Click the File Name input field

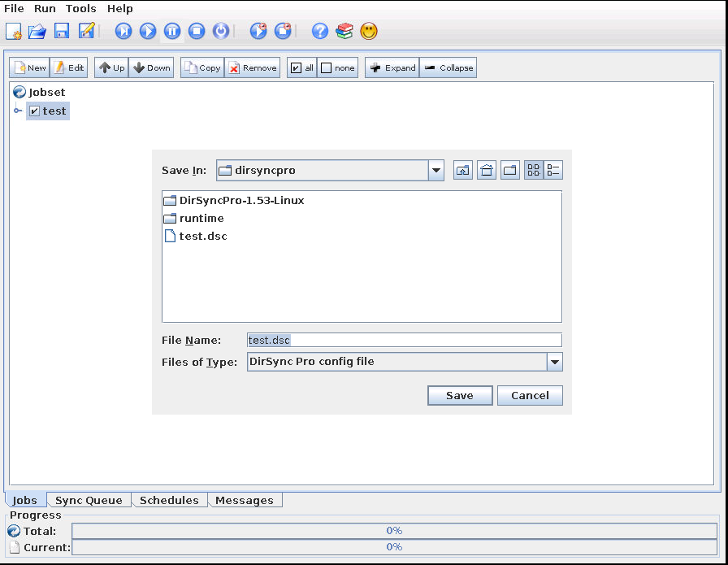[405, 340]
